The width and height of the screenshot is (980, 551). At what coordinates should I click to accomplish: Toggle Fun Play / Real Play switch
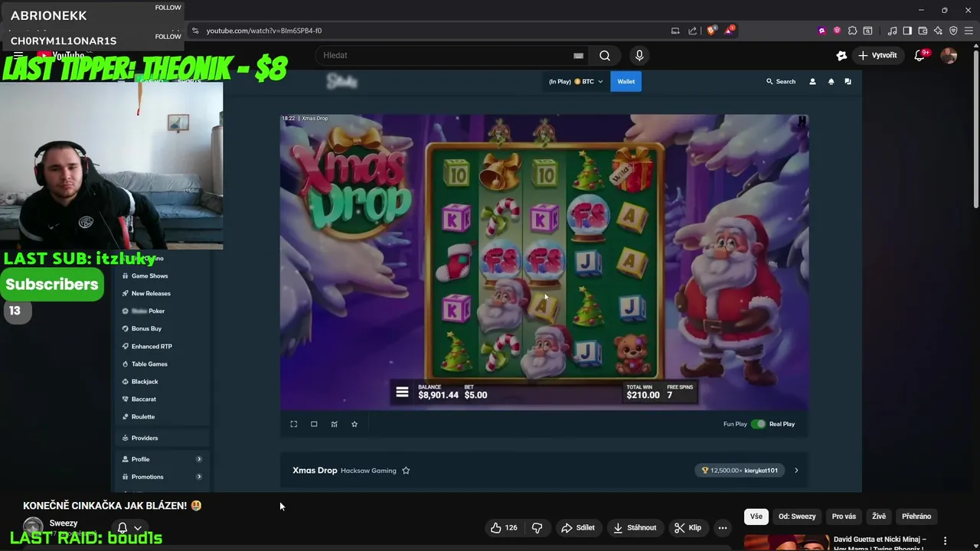pos(758,424)
